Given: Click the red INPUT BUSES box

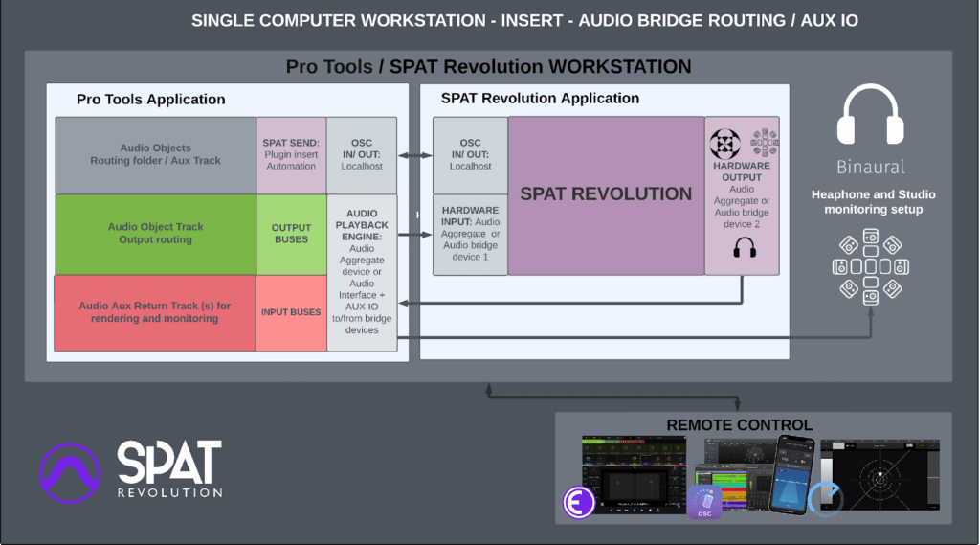Looking at the screenshot, I should pos(291,312).
